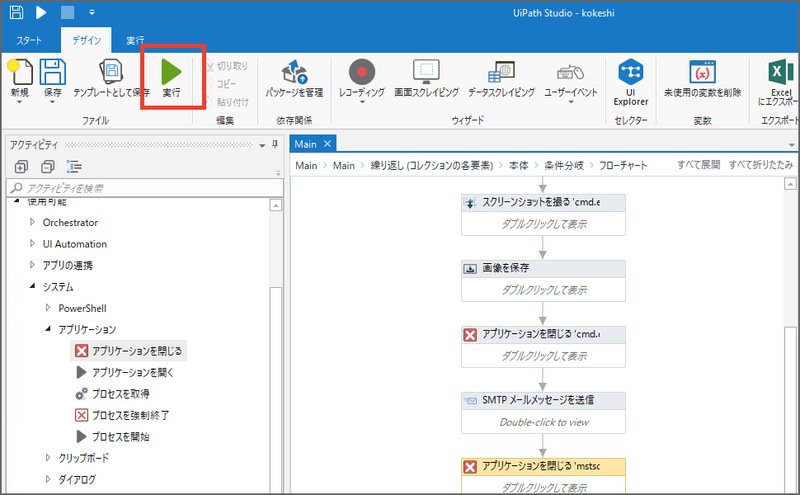Click the tree view options icon in activities panel

point(74,167)
